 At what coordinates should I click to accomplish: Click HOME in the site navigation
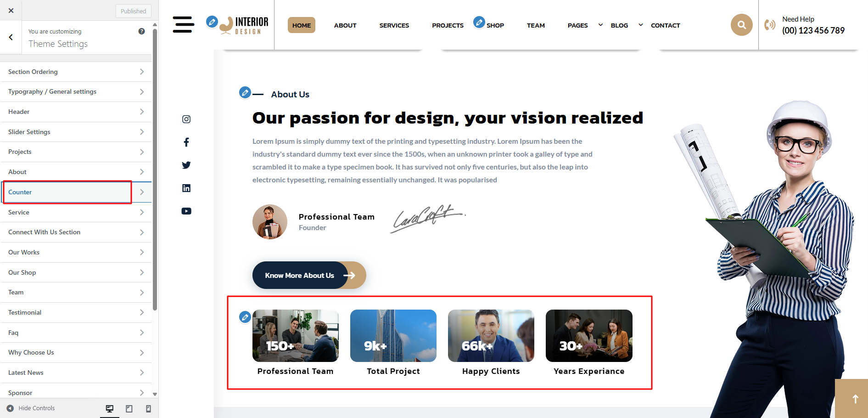[302, 25]
